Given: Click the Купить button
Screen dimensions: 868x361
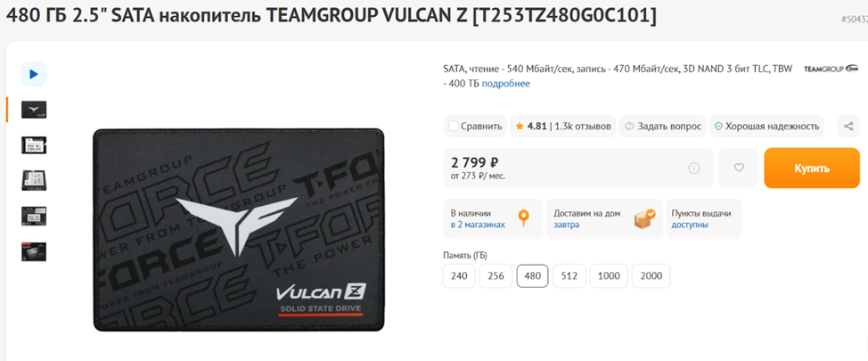Looking at the screenshot, I should (812, 168).
